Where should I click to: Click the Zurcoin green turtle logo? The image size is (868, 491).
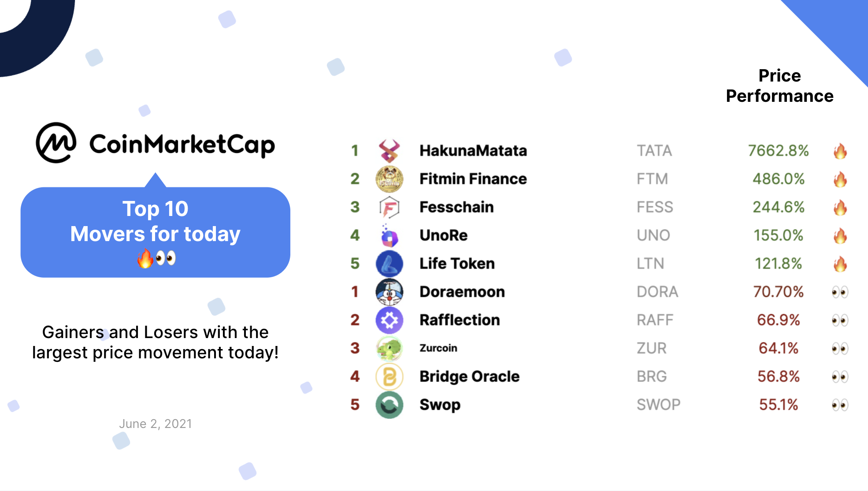pos(389,348)
